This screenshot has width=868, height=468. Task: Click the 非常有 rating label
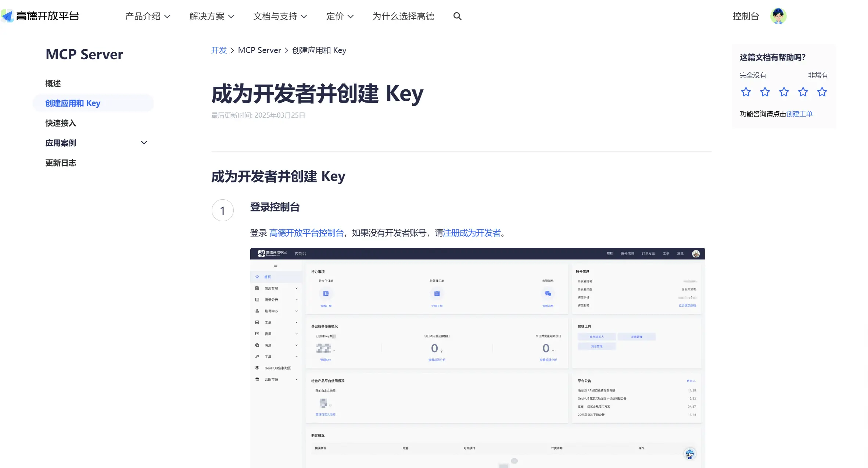pos(818,75)
